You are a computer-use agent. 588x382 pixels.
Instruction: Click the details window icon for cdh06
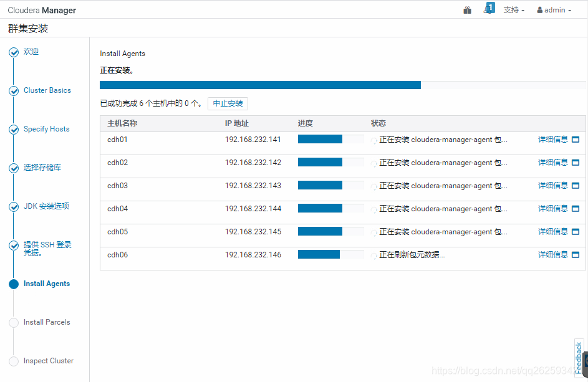(576, 255)
